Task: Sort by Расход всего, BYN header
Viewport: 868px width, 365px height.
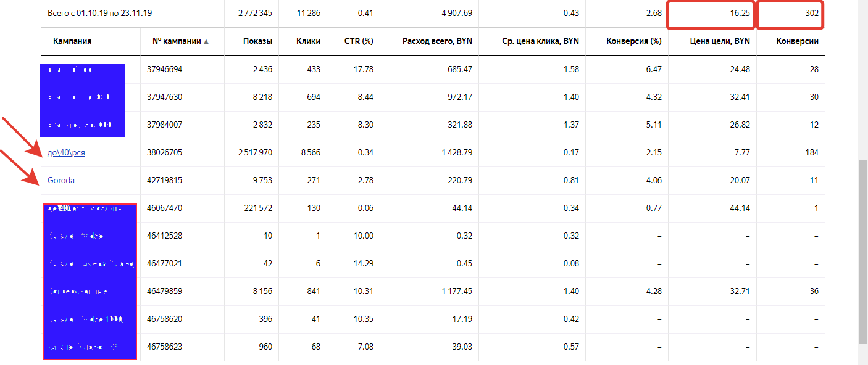Action: click(x=437, y=41)
